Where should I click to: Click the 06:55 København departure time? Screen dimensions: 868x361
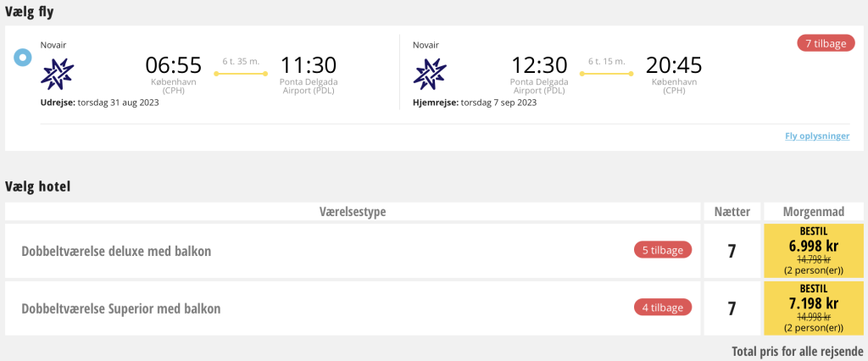(x=173, y=65)
